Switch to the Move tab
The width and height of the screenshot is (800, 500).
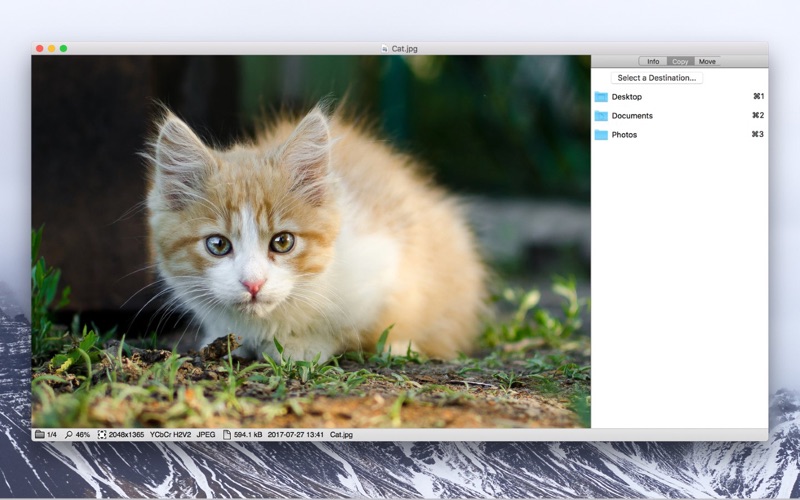coord(707,62)
